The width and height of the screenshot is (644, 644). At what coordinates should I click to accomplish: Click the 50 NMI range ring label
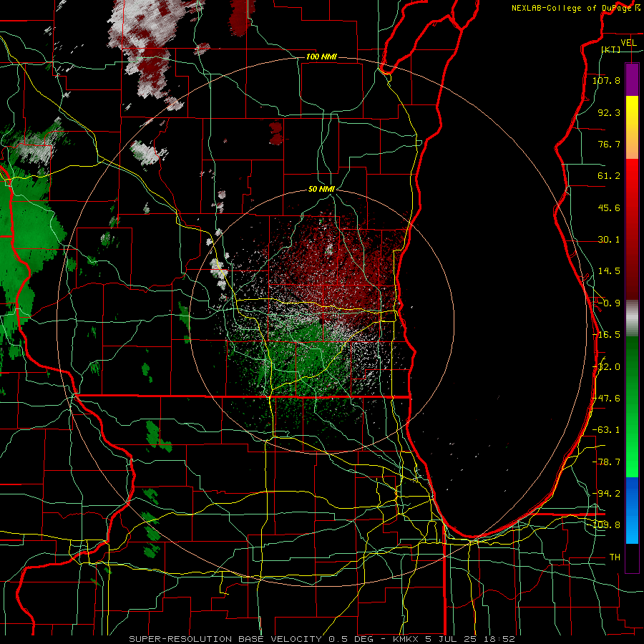321,190
